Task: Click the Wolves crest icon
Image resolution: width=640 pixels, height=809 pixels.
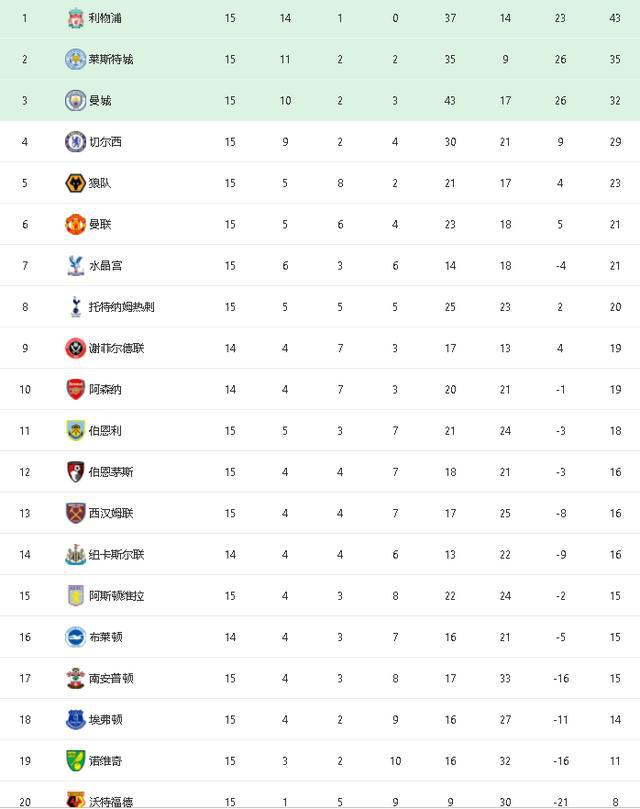Action: click(x=75, y=183)
